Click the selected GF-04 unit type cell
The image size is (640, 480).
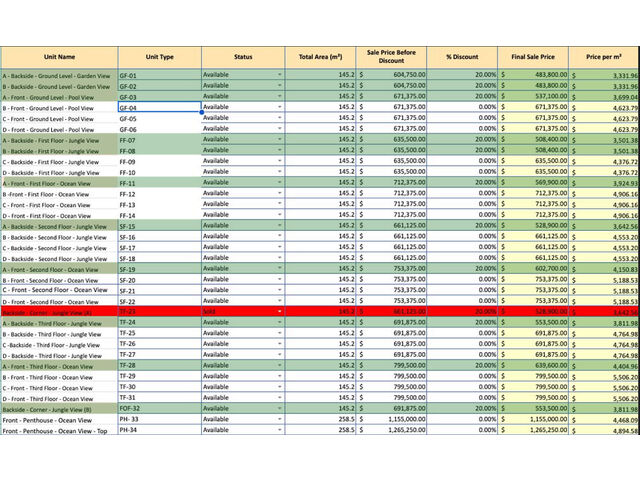[x=160, y=107]
